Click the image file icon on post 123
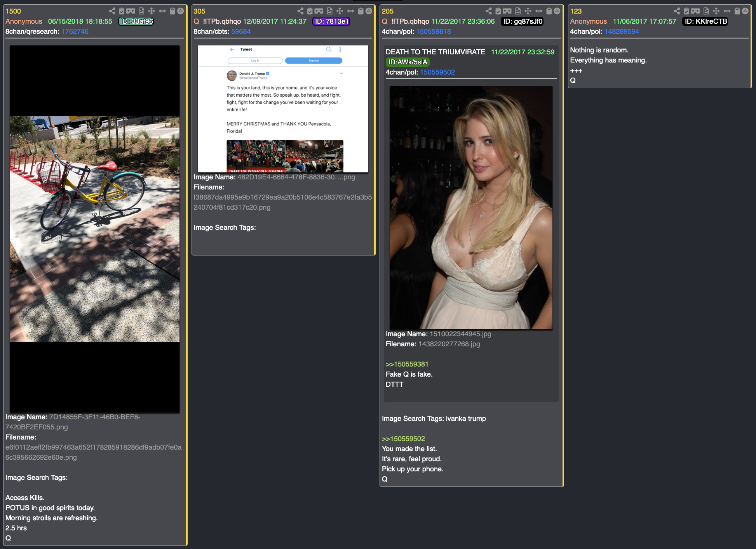The height and width of the screenshot is (549, 756). pyautogui.click(x=706, y=11)
